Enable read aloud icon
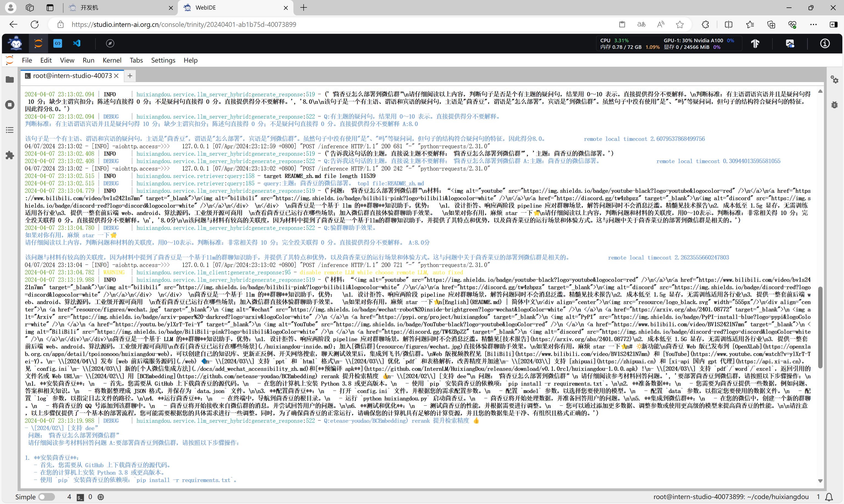 coord(660,24)
